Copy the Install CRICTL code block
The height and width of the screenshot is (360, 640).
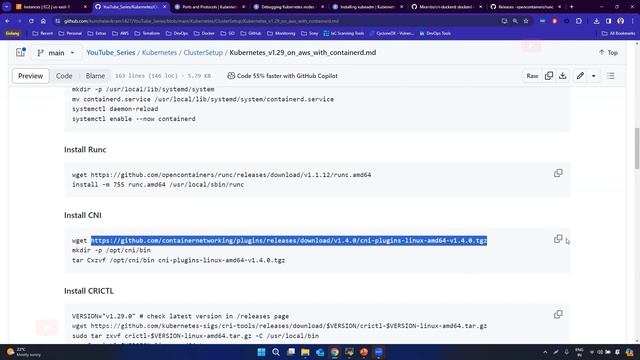click(558, 314)
